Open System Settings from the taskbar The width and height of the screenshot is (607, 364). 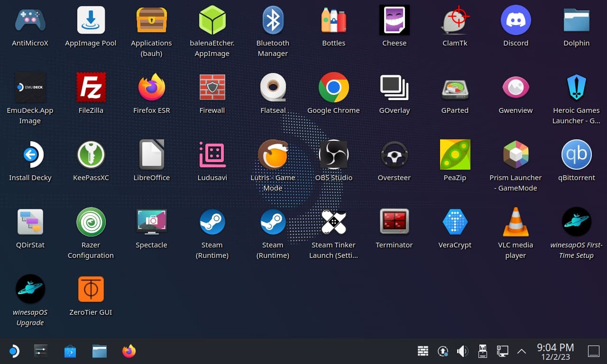(x=41, y=351)
